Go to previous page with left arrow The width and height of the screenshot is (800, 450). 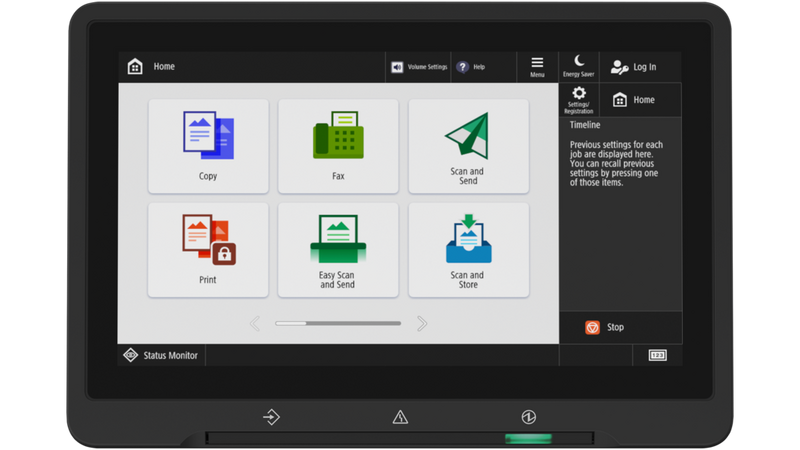[x=254, y=323]
